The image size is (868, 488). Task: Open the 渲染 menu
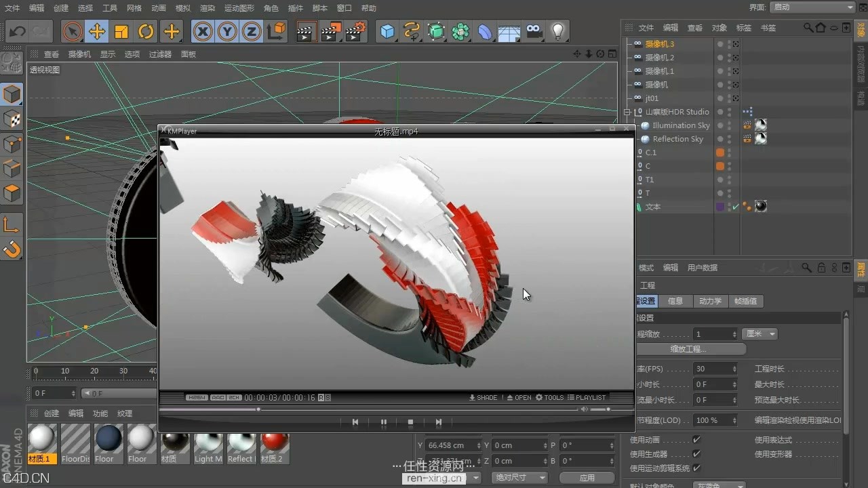point(208,7)
